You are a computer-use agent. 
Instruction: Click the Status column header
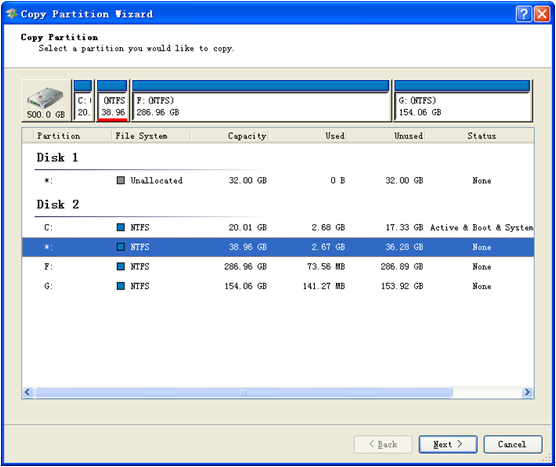coord(482,136)
